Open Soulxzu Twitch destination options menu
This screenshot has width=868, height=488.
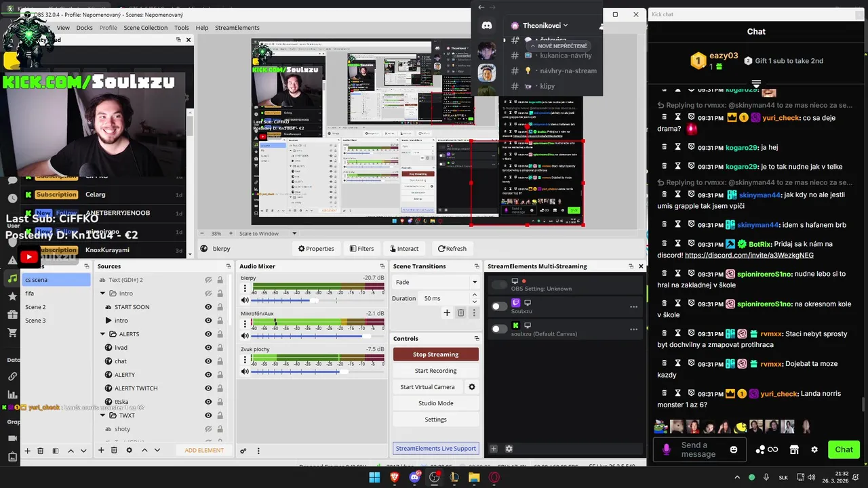click(633, 307)
